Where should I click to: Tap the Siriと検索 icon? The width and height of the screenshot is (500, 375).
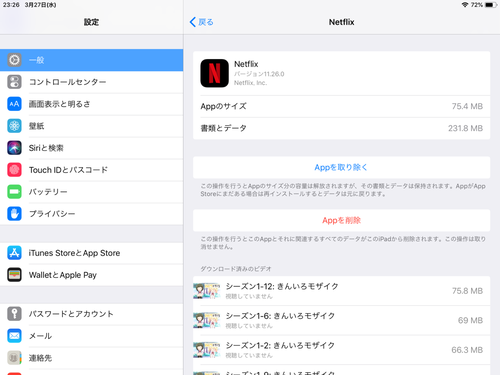(x=14, y=148)
